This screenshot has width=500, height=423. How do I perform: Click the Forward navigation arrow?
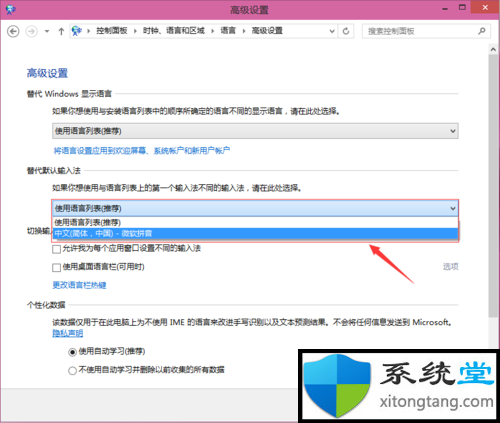[32, 32]
